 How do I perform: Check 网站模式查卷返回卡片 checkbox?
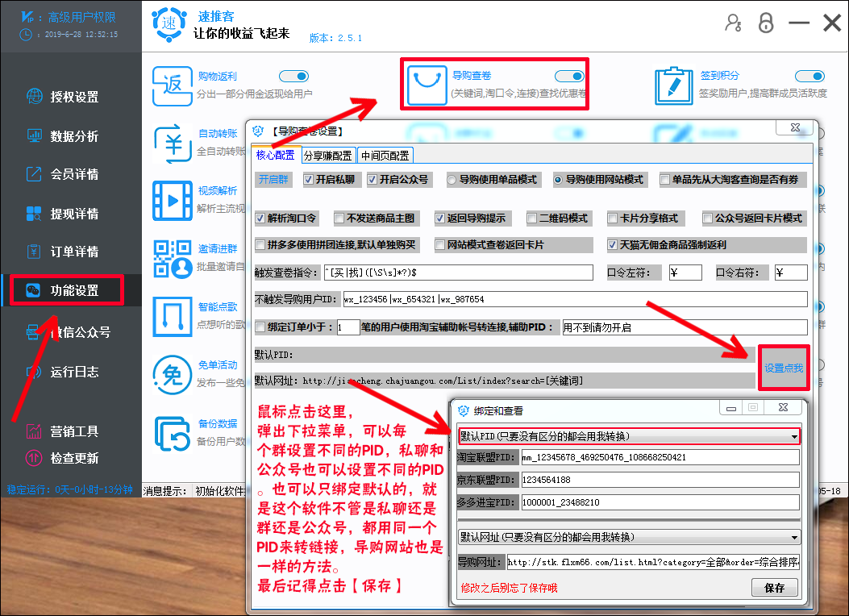439,244
